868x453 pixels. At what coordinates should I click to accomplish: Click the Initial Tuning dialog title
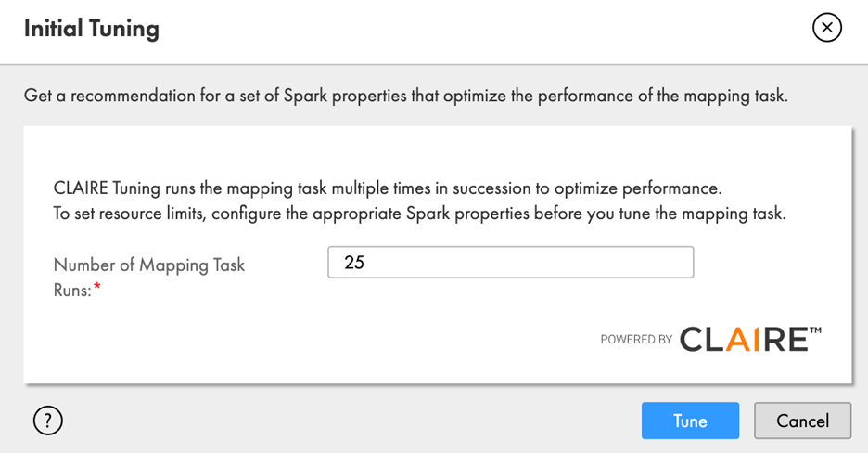tap(92, 29)
